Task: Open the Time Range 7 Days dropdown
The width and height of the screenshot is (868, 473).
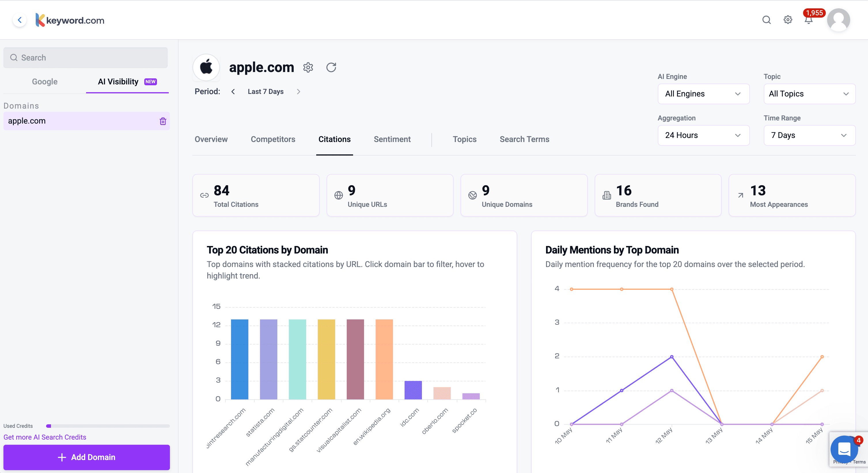Action: 809,135
